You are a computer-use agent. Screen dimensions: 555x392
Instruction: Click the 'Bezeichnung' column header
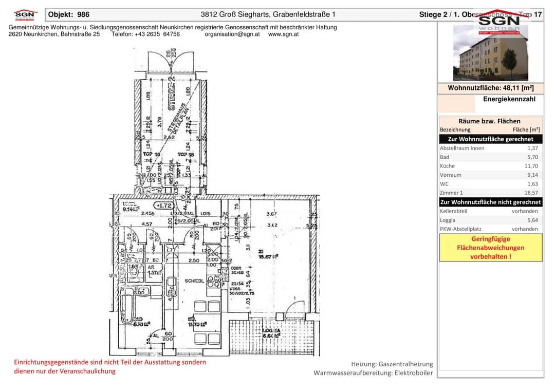coord(455,129)
